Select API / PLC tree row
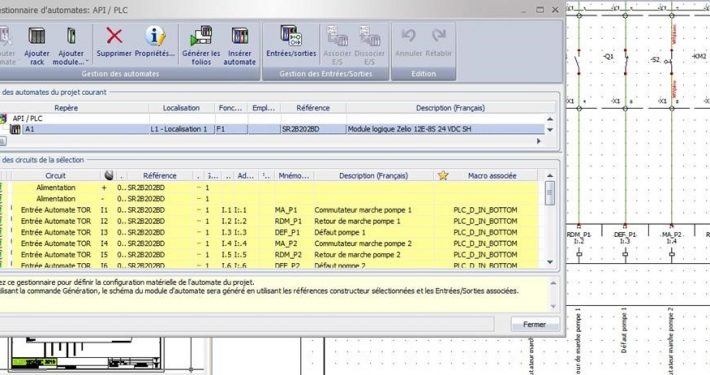 coord(272,119)
